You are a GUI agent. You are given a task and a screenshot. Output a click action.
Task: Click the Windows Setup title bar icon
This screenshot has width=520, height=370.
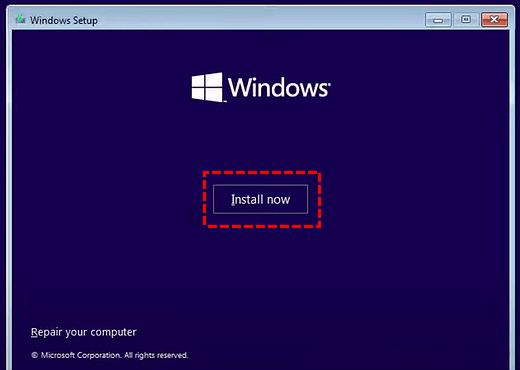pyautogui.click(x=20, y=19)
